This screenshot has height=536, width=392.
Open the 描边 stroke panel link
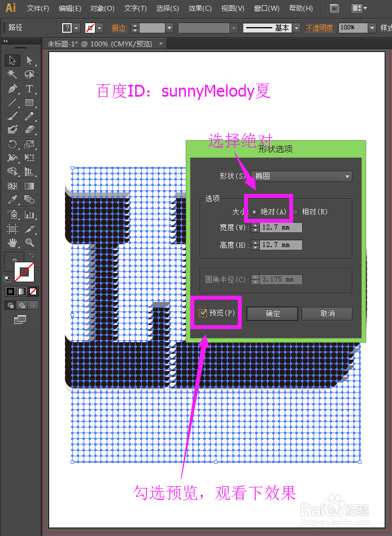119,28
